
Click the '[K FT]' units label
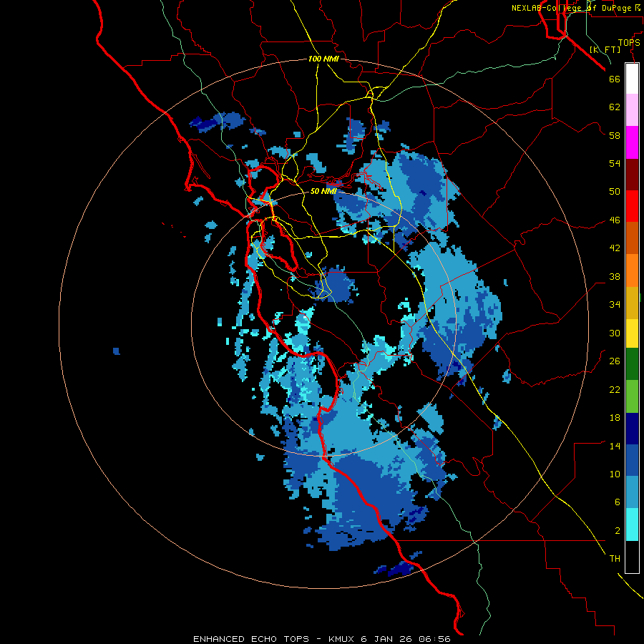[x=605, y=50]
